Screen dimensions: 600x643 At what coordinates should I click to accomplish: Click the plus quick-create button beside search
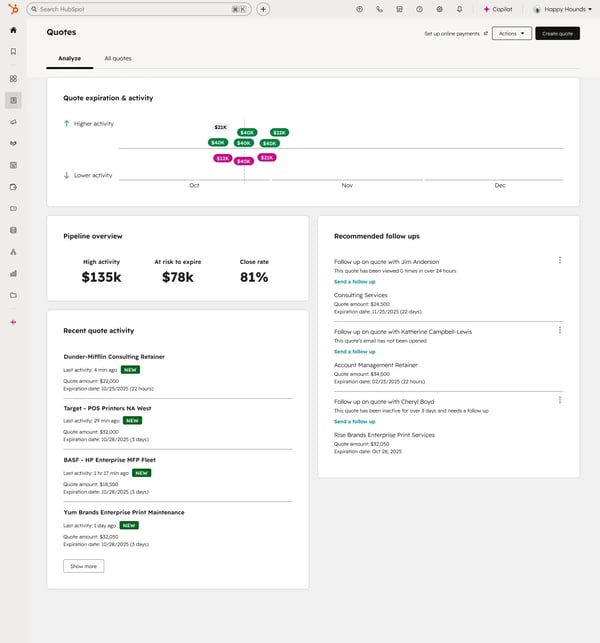pyautogui.click(x=263, y=9)
